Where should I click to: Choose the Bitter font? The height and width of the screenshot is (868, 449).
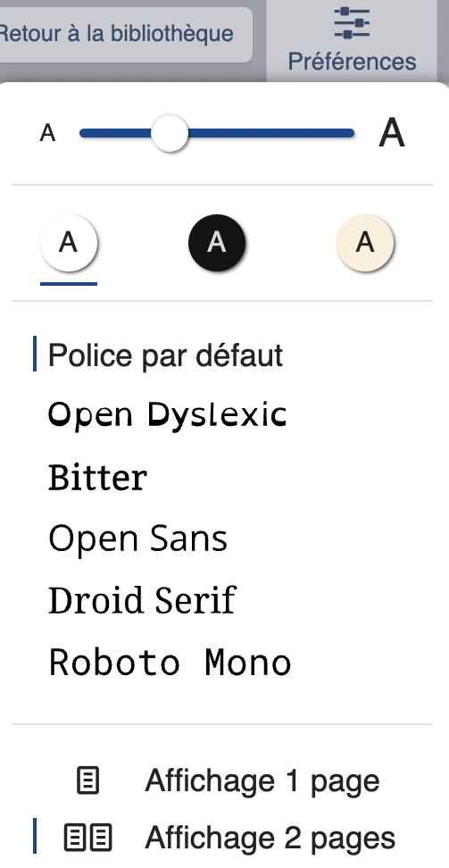tap(97, 477)
